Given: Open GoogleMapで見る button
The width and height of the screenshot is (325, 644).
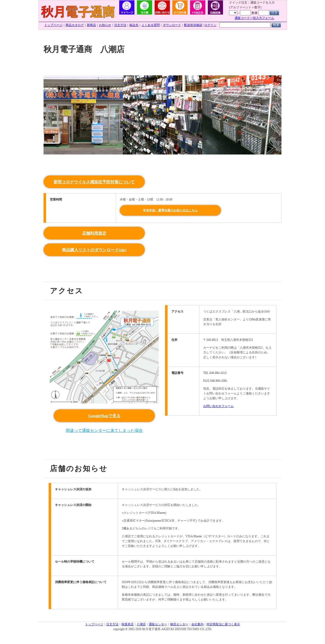Looking at the screenshot, I should (x=104, y=416).
